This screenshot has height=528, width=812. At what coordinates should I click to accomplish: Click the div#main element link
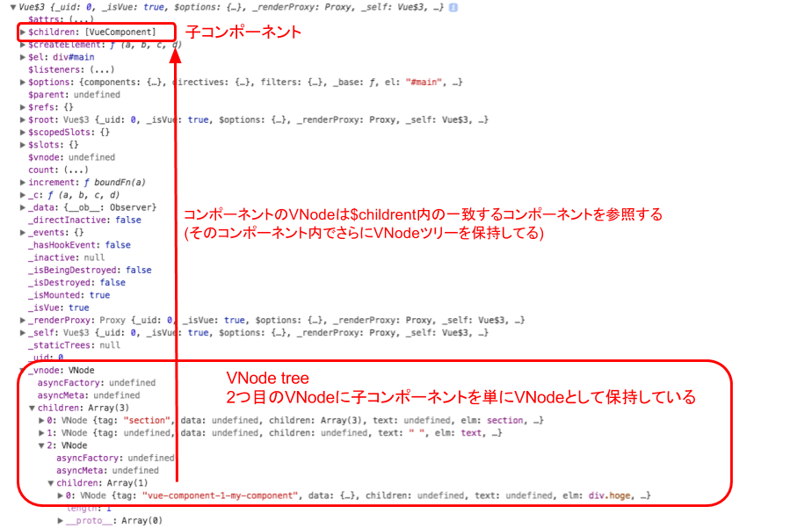74,57
